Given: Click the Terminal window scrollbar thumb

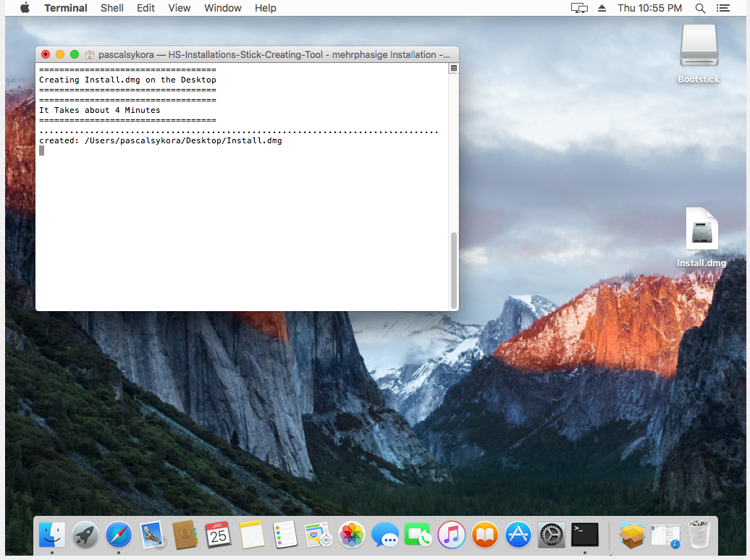Looking at the screenshot, I should [x=453, y=270].
